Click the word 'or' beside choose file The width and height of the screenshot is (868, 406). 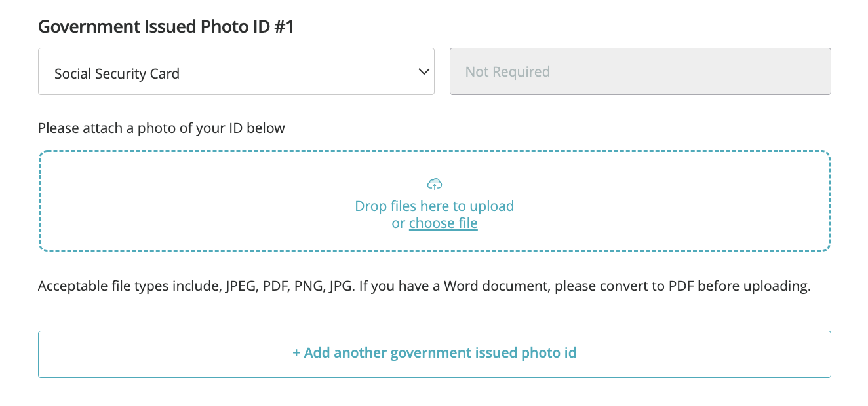pos(399,223)
